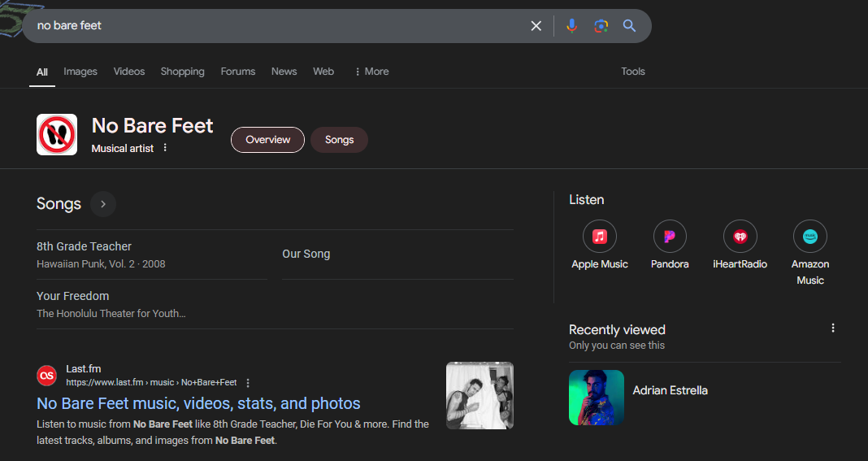Open the Shopping tab
Screen dimensions: 868x461
183,72
